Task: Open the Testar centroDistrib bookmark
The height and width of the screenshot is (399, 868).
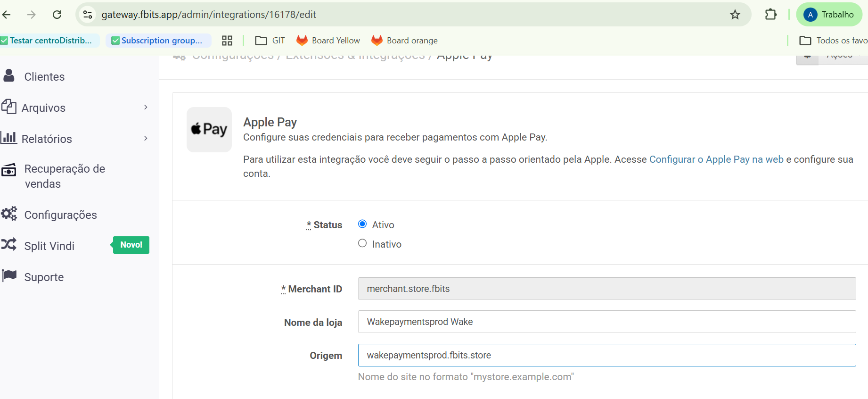Action: [x=49, y=41]
